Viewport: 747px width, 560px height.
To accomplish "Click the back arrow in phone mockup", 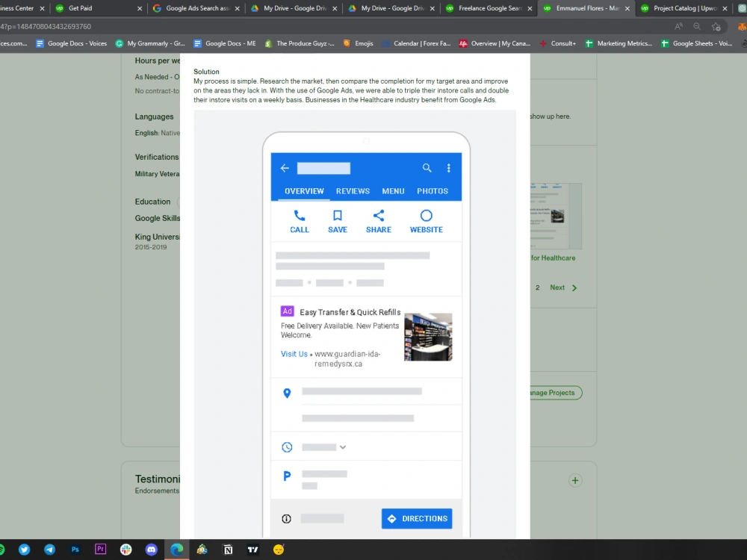I will [285, 168].
